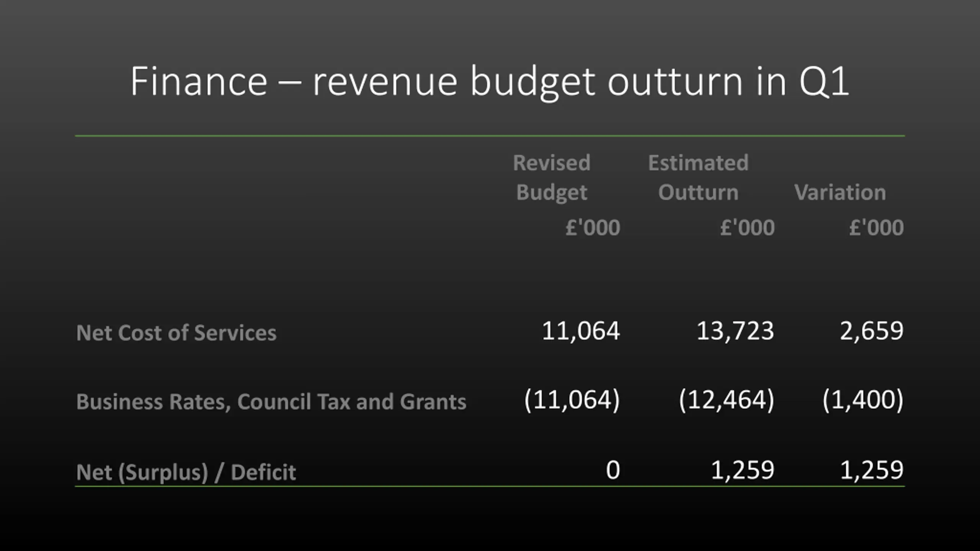Click the £'000 unit under Estimated Outturn
The image size is (980, 551).
click(747, 227)
